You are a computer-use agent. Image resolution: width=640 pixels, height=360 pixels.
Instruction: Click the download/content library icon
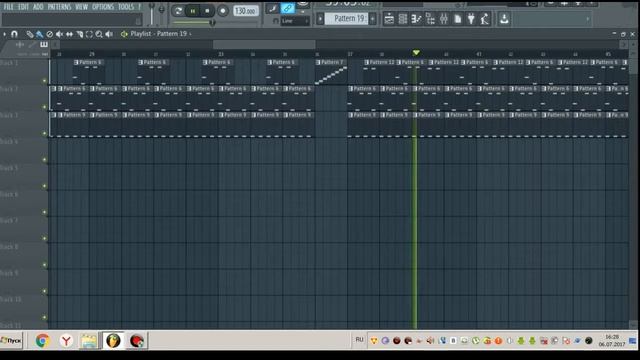point(504,19)
